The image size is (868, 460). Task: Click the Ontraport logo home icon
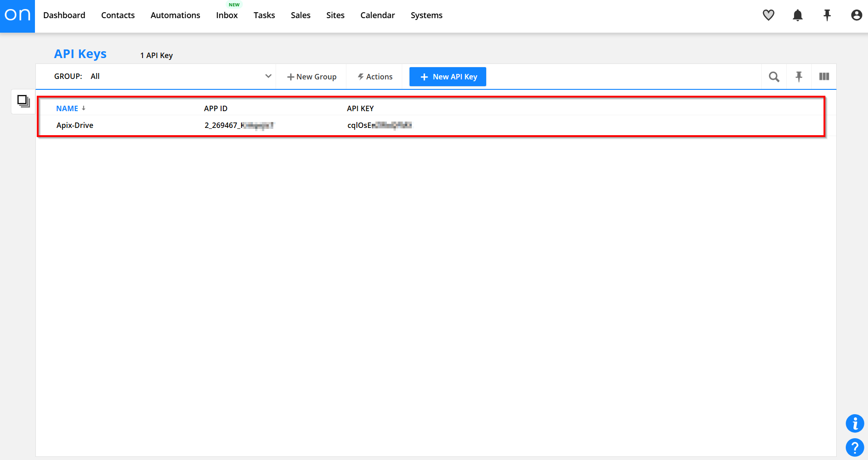click(x=17, y=16)
